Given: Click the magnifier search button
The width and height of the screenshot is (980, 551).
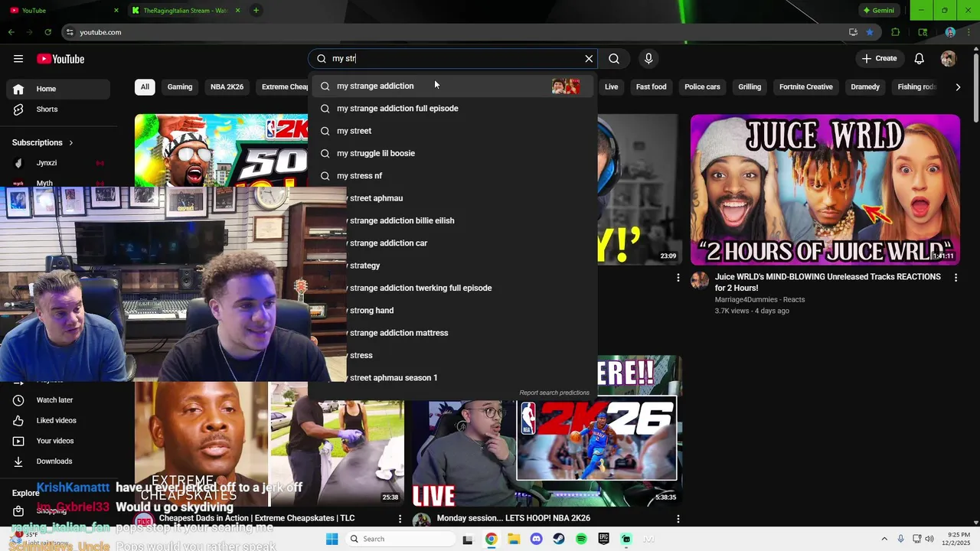Looking at the screenshot, I should tap(614, 59).
